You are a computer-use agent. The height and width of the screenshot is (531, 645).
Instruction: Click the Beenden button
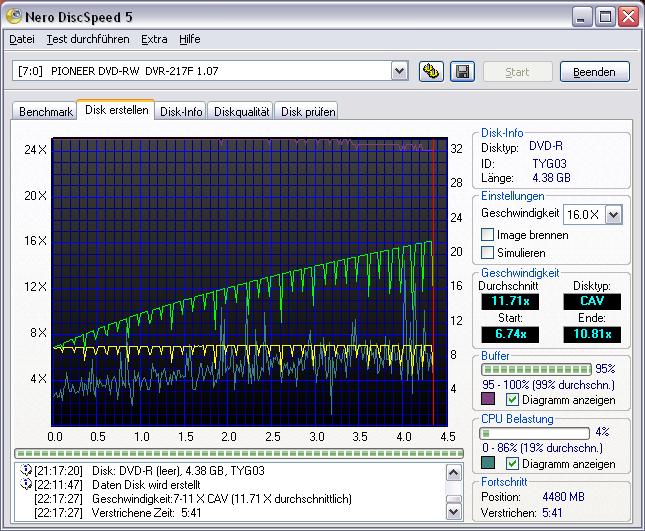(x=594, y=72)
